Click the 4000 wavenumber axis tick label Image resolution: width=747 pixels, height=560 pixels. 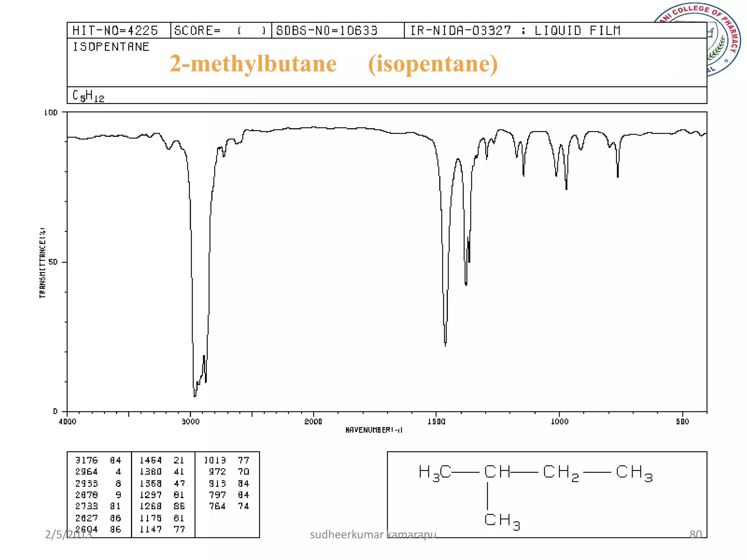(67, 422)
